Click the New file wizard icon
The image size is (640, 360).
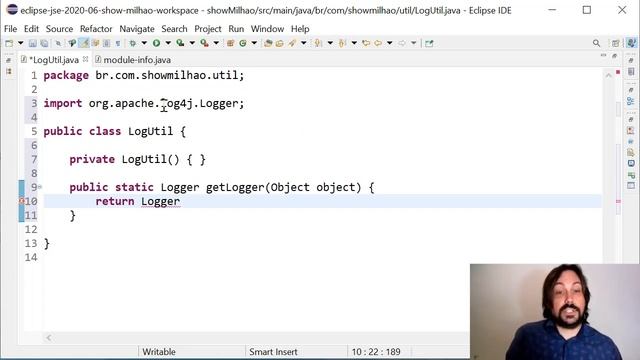(9, 43)
